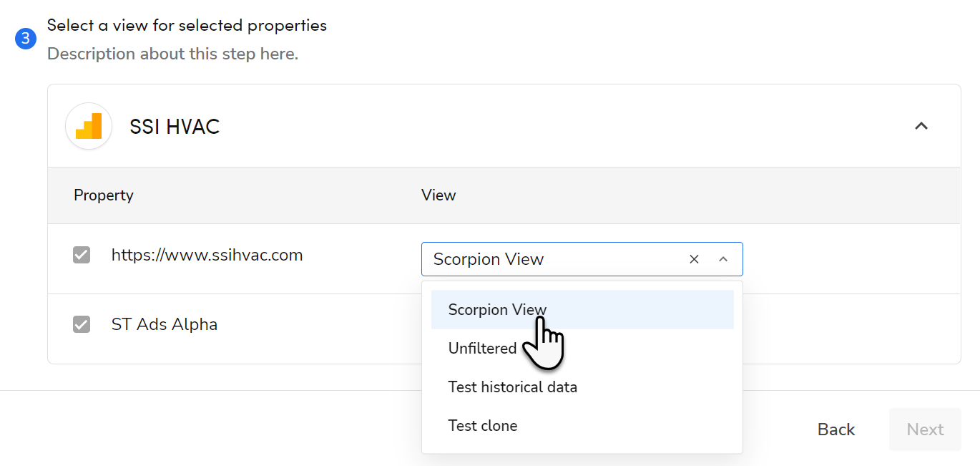The width and height of the screenshot is (980, 466).
Task: Clear the Scorpion View selection
Action: point(694,259)
